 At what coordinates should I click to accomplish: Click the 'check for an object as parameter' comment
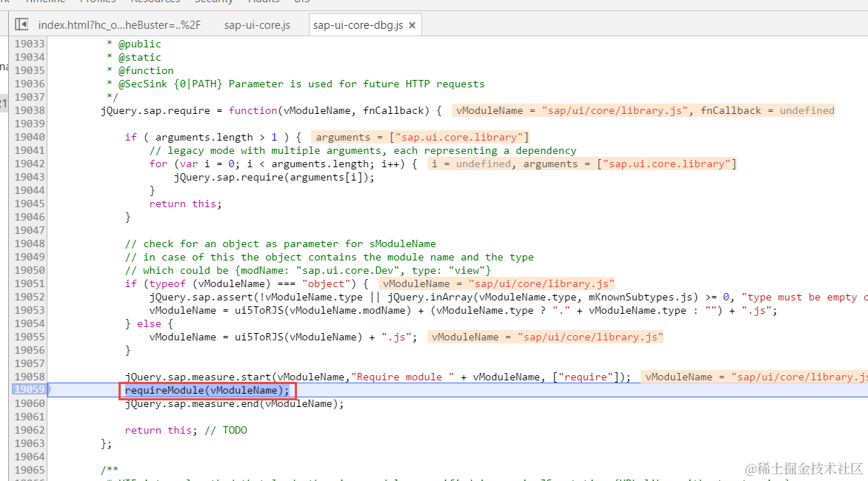point(280,243)
